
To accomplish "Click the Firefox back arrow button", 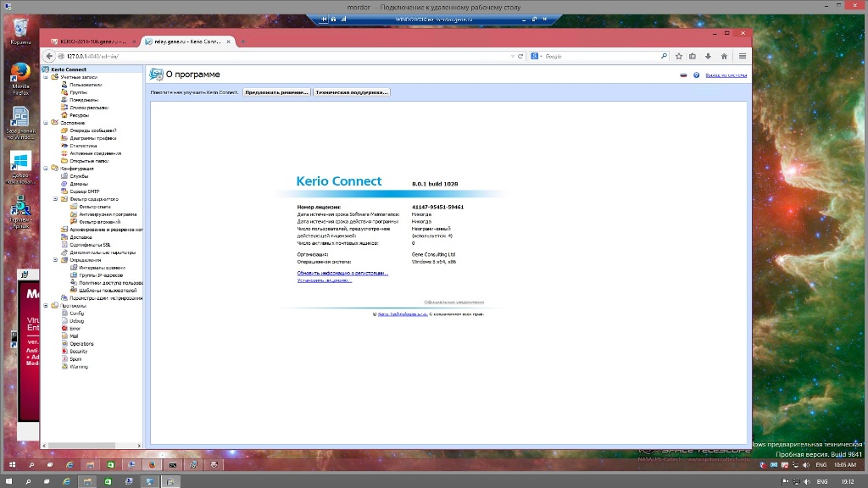I will (x=49, y=56).
